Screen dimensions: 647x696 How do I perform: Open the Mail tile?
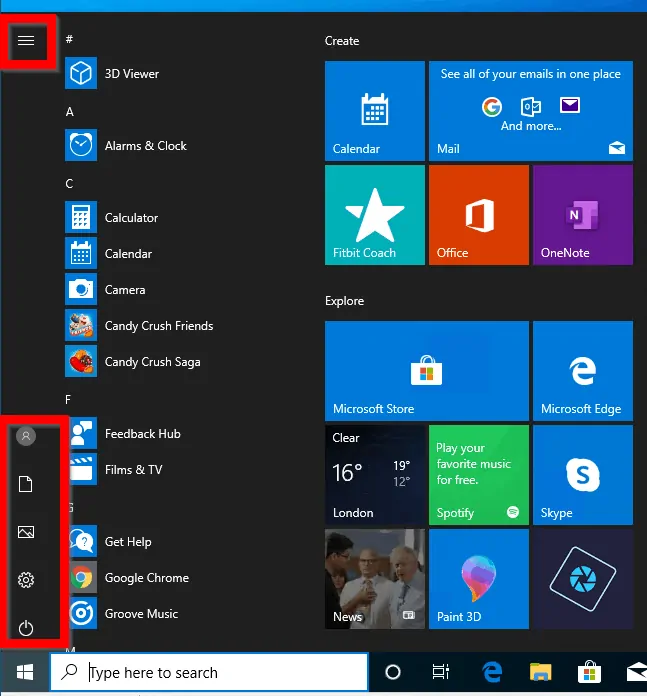click(x=531, y=111)
